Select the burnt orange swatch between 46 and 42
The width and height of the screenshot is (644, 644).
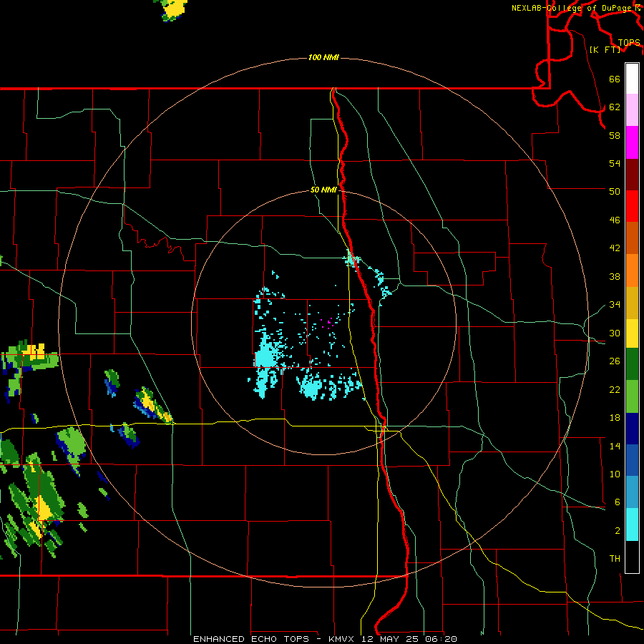pyautogui.click(x=632, y=238)
